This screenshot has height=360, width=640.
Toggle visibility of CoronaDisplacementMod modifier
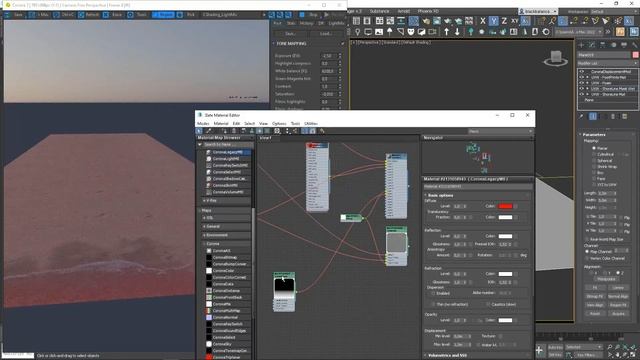tap(582, 71)
